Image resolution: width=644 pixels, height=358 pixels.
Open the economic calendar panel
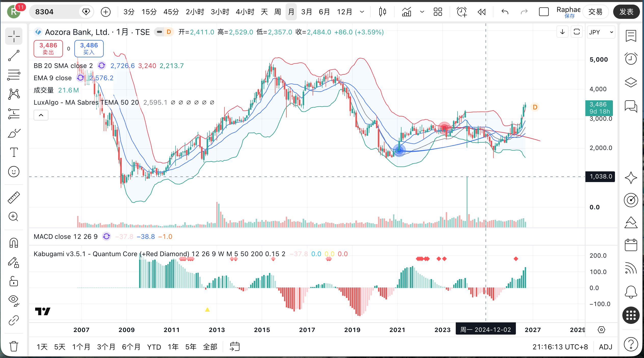[631, 245]
